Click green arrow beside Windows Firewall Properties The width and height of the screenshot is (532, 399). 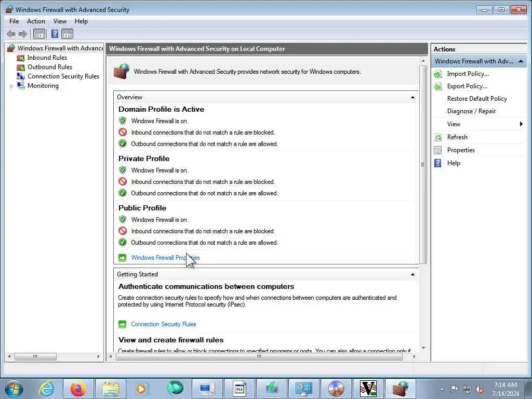pos(123,258)
